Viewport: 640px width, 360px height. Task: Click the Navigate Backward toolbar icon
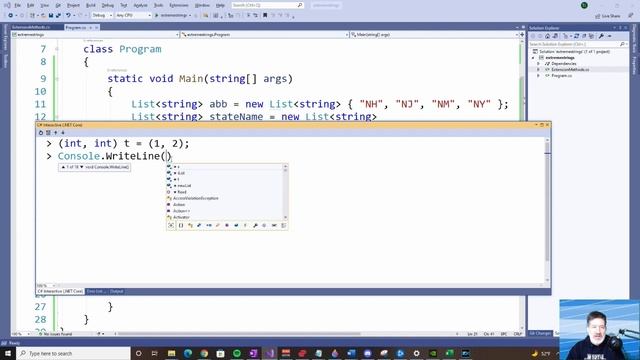[11, 15]
